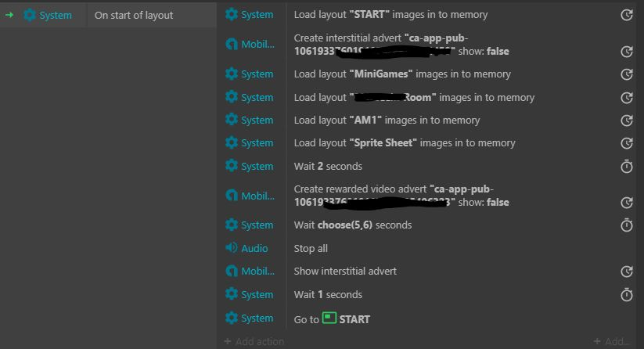Click the green layout icon before START in Go to
This screenshot has height=349, width=644.
(x=329, y=318)
